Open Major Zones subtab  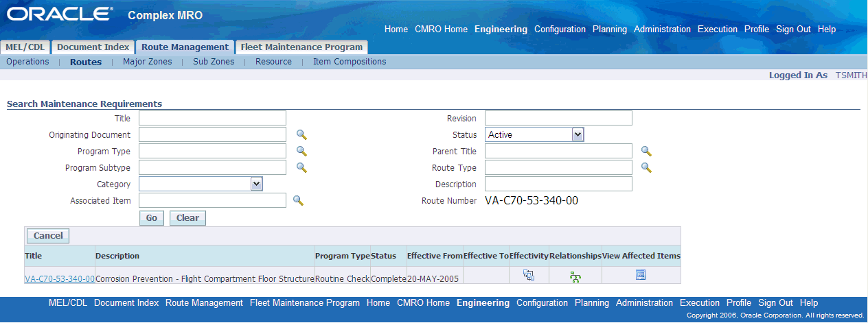147,62
